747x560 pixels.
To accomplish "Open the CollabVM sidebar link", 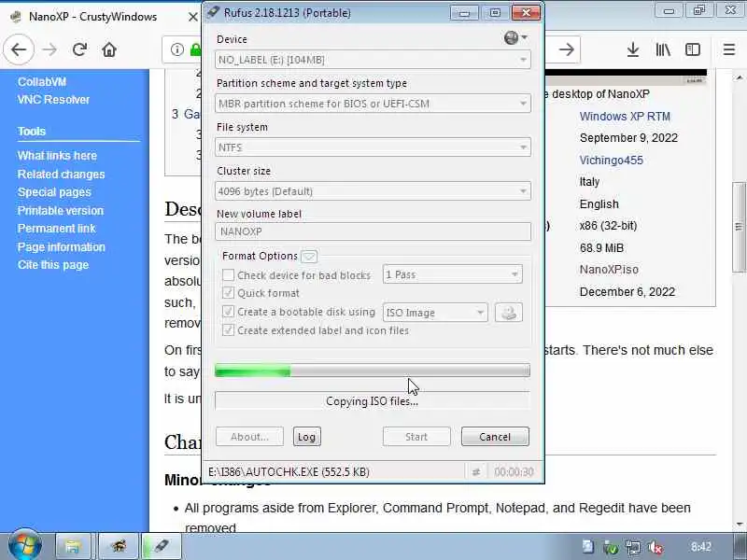I will click(x=42, y=82).
